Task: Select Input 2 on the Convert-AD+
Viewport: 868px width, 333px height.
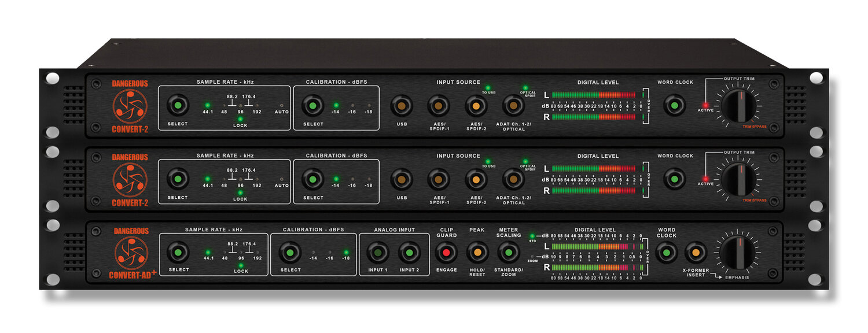Action: click(409, 253)
